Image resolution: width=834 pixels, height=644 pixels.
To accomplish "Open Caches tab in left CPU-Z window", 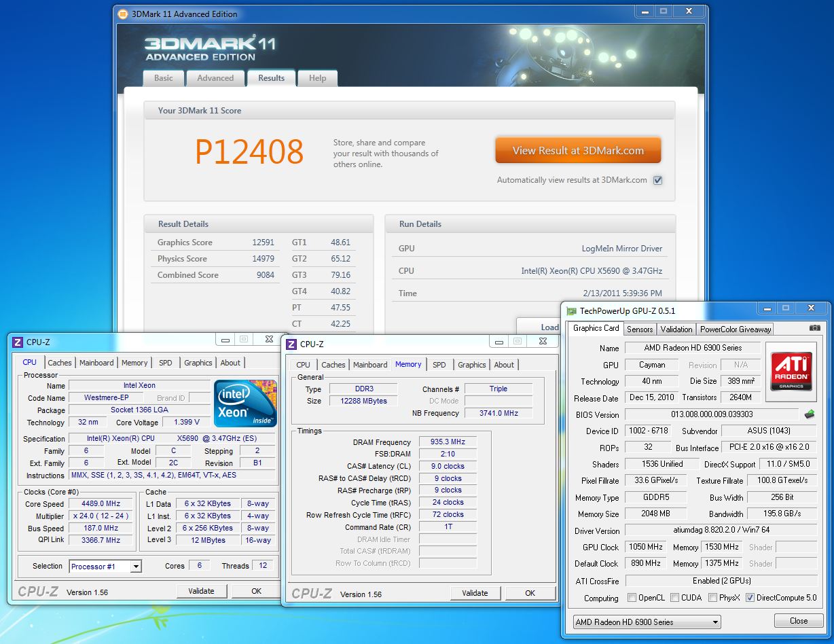I will (x=60, y=363).
